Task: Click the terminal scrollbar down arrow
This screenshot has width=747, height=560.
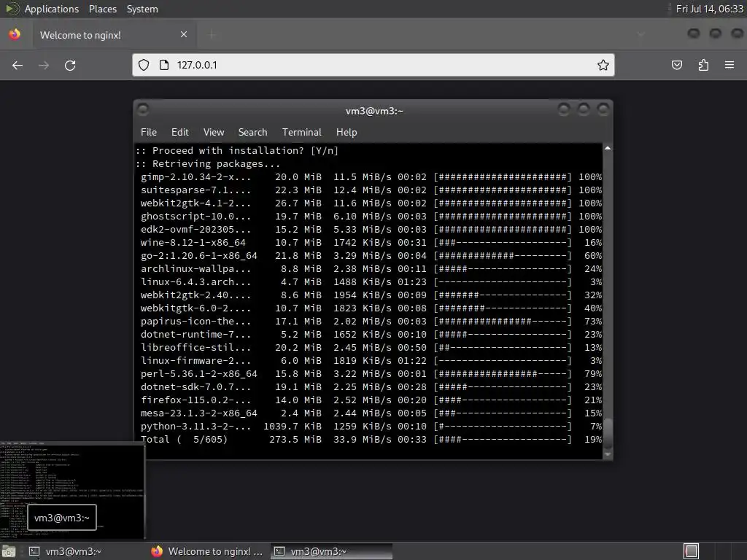Action: coord(608,454)
